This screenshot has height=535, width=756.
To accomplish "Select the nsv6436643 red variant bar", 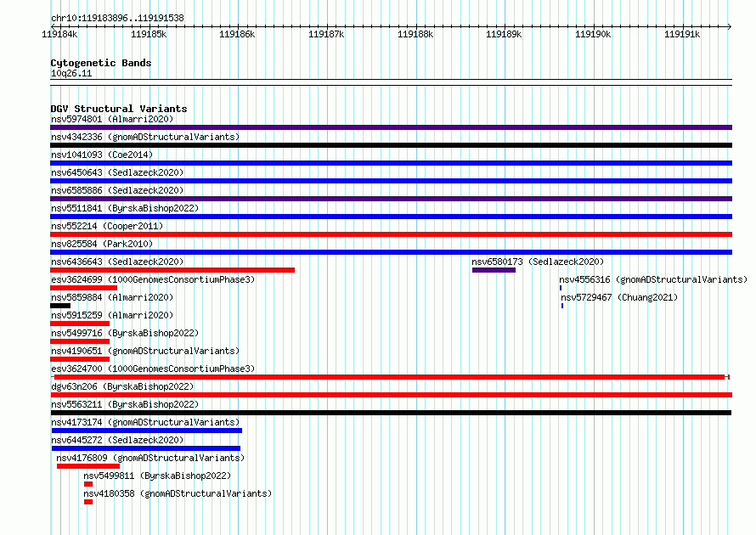I will click(x=172, y=270).
